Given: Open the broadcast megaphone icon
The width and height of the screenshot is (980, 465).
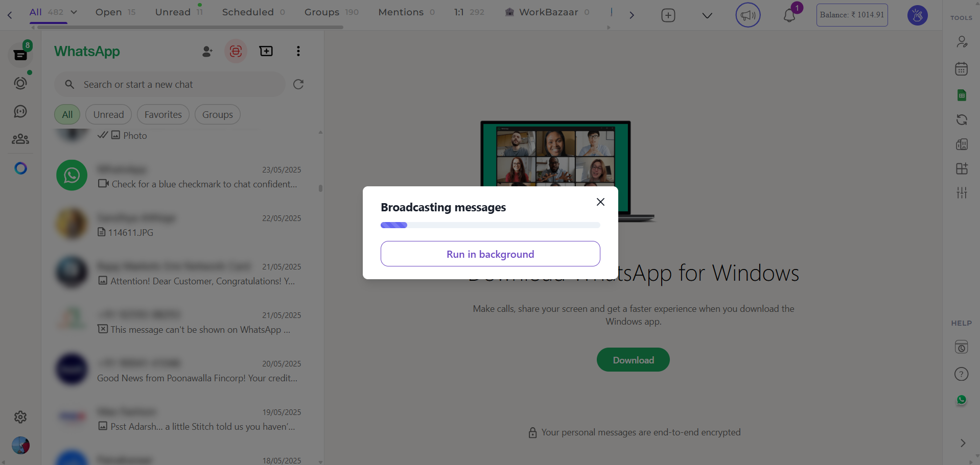Looking at the screenshot, I should pyautogui.click(x=748, y=15).
